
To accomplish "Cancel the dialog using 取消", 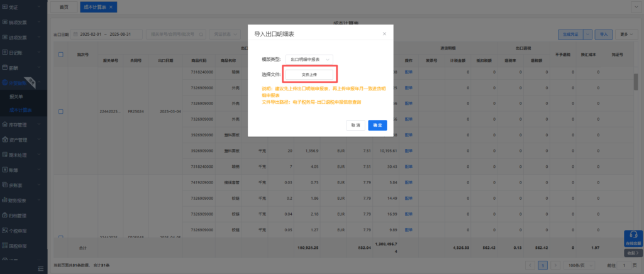I will coord(356,125).
